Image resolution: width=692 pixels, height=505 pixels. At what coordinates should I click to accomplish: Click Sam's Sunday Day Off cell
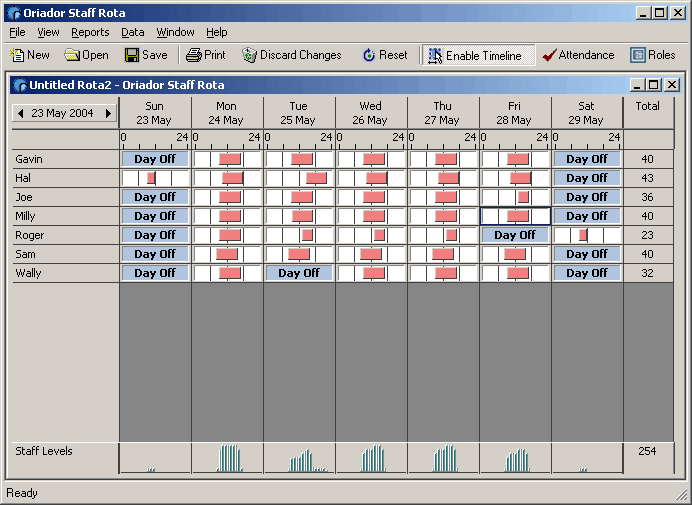(x=155, y=254)
